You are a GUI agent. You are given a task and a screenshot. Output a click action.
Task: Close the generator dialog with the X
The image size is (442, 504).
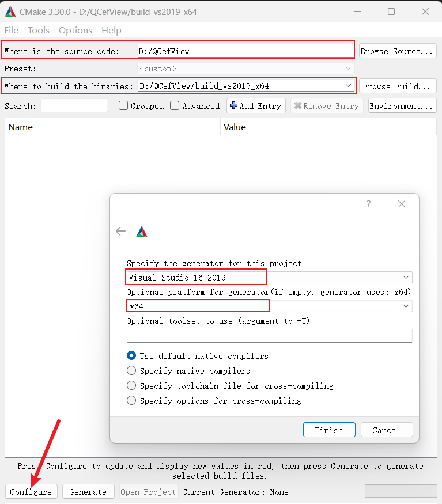pos(402,204)
